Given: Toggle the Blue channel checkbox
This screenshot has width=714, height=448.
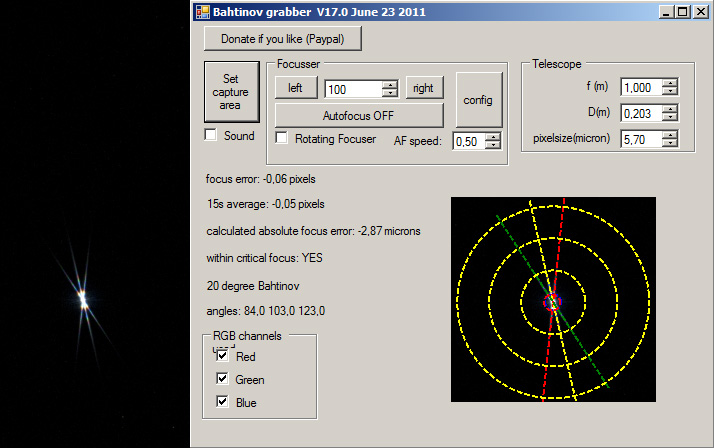Looking at the screenshot, I should point(222,402).
